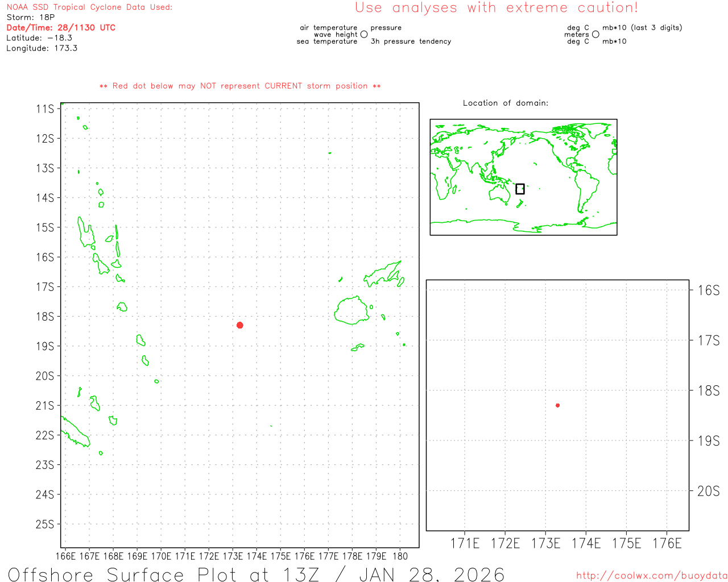Image resolution: width=728 pixels, height=582 pixels.
Task: Click the right legend circle near mb*10
Action: pos(595,35)
